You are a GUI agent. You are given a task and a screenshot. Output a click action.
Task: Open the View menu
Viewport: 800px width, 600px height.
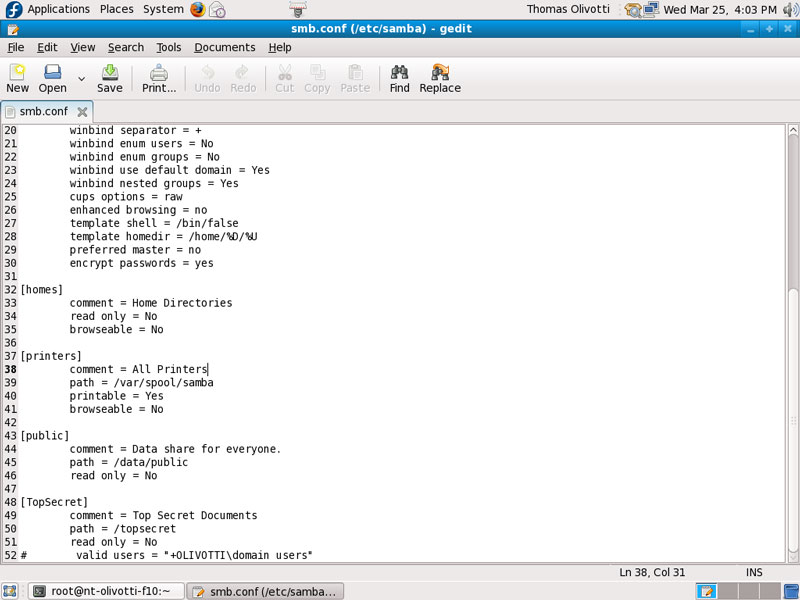tap(83, 47)
